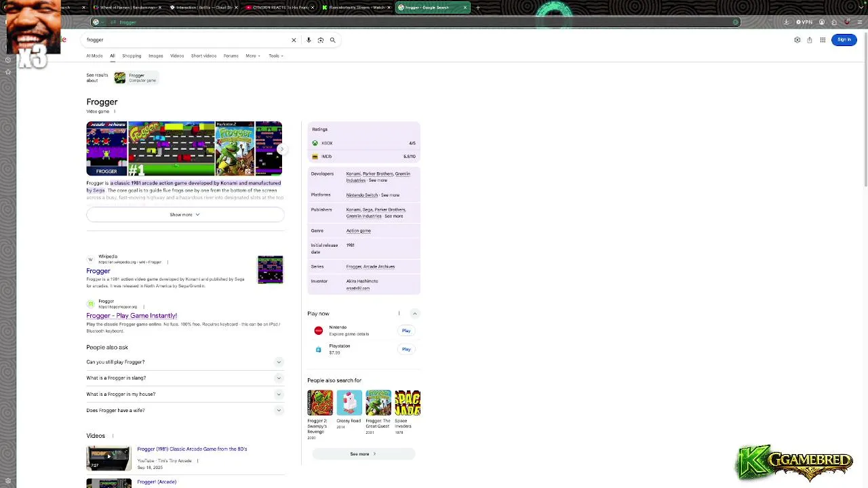Image resolution: width=868 pixels, height=488 pixels.
Task: Open the Google apps grid
Action: (x=823, y=40)
